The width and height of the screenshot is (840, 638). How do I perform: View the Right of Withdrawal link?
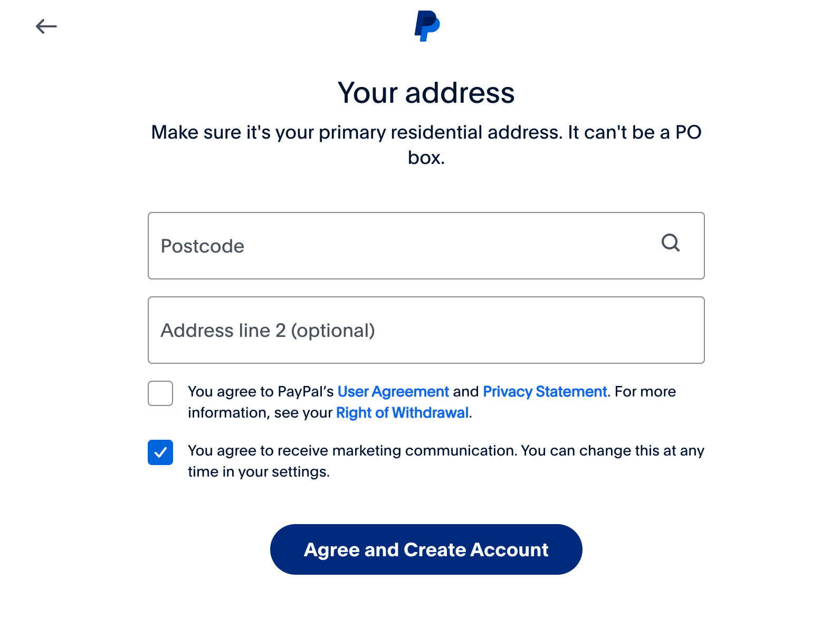coord(402,413)
